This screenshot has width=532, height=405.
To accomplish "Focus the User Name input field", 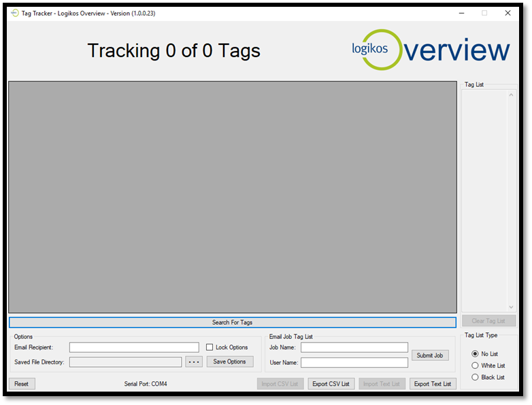I will coord(354,363).
